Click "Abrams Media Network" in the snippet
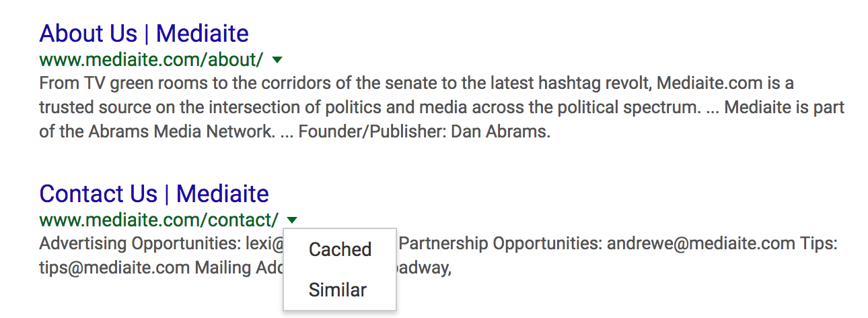The image size is (868, 318). click(x=178, y=131)
